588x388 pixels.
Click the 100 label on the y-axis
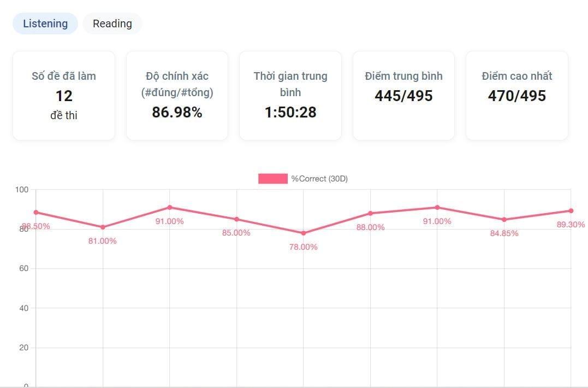tap(22, 190)
